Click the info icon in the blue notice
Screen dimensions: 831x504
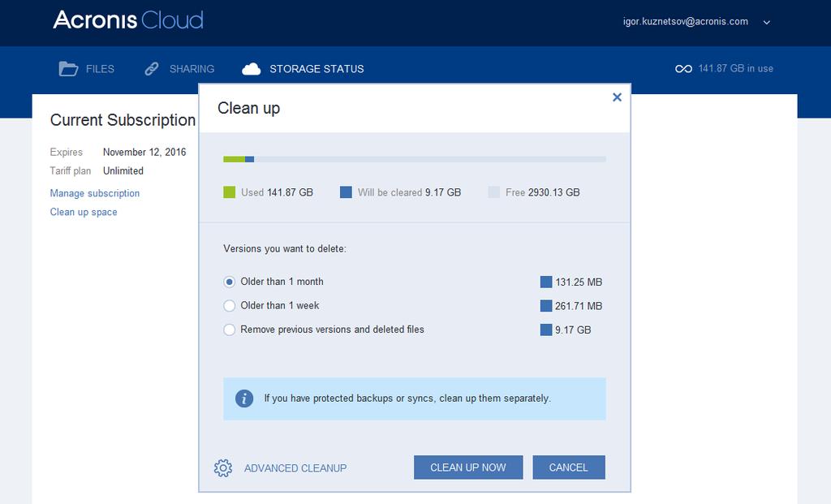point(243,398)
